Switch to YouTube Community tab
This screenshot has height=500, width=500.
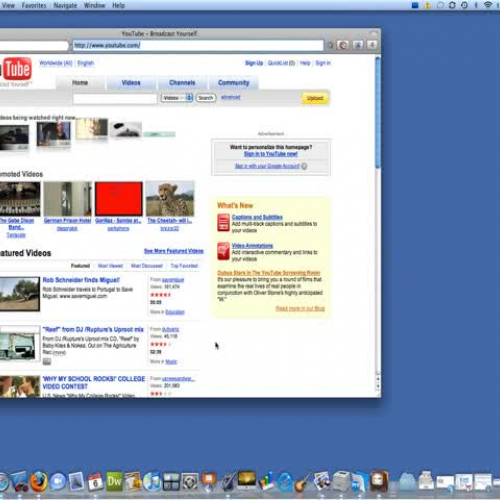[233, 83]
